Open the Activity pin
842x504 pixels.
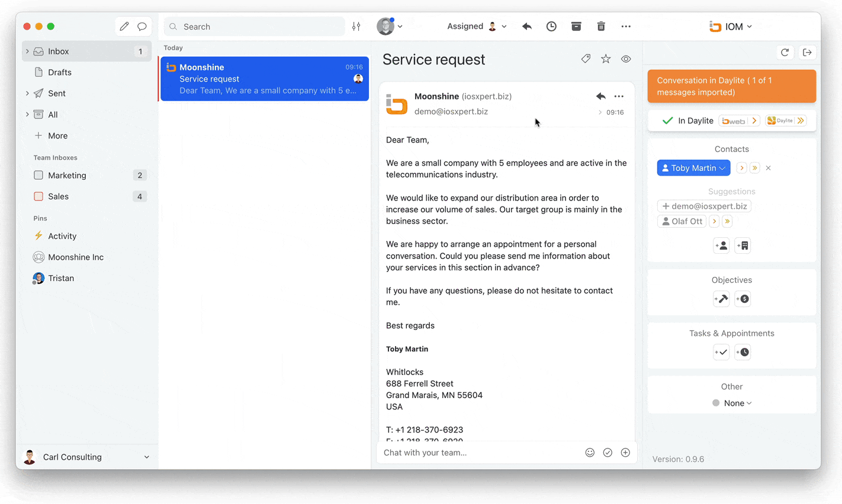(x=86, y=236)
